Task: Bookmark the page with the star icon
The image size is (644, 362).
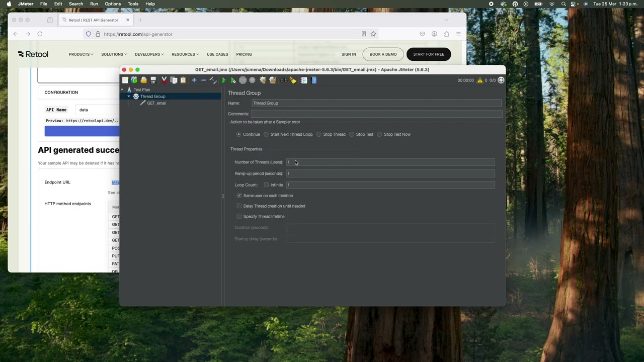Action: click(x=373, y=34)
